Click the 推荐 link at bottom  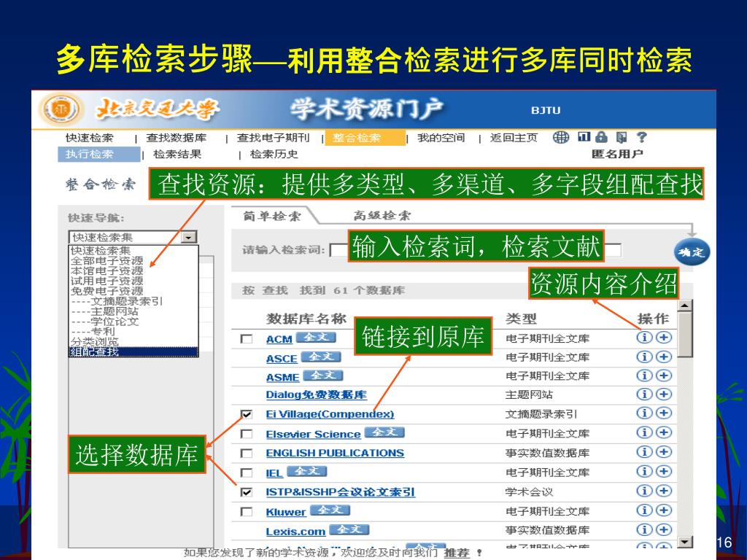tap(457, 553)
